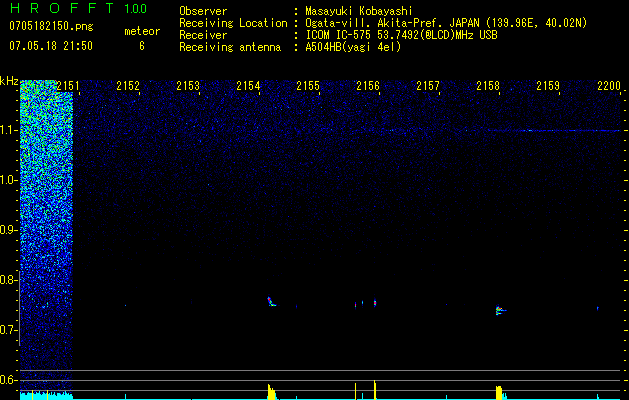Viewport: 629px width, 400px height.
Task: Click the 1.1 kHz frequency label
Action: pos(8,130)
